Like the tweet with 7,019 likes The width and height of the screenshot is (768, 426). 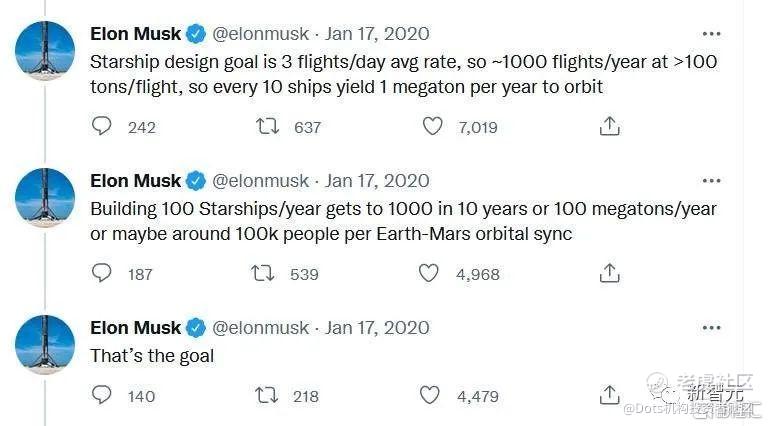pos(431,127)
